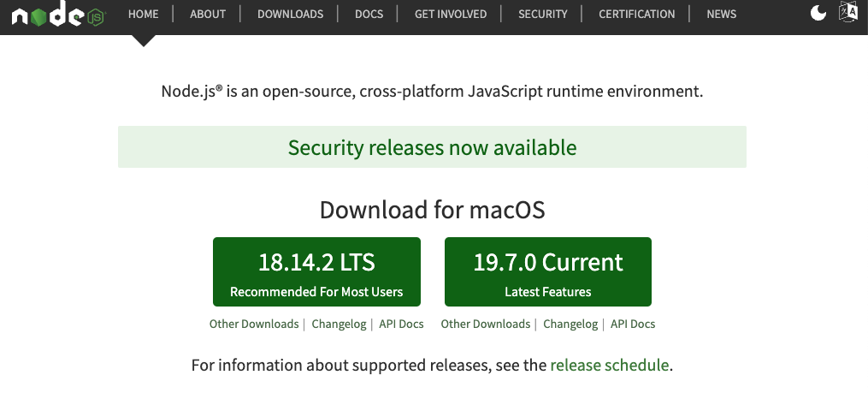Viewport: 868px width, 393px height.
Task: Open the ABOUT page
Action: click(208, 15)
